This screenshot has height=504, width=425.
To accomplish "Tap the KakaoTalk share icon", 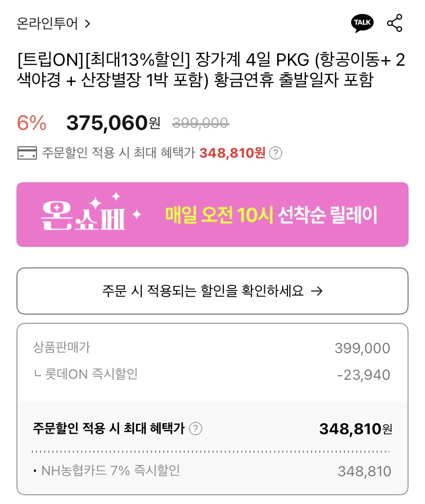I will (x=362, y=23).
